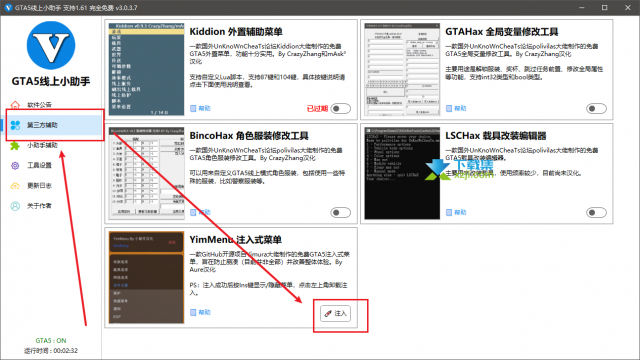Close the GTA5线上小助手 window
This screenshot has width=640, height=360.
point(628,8)
